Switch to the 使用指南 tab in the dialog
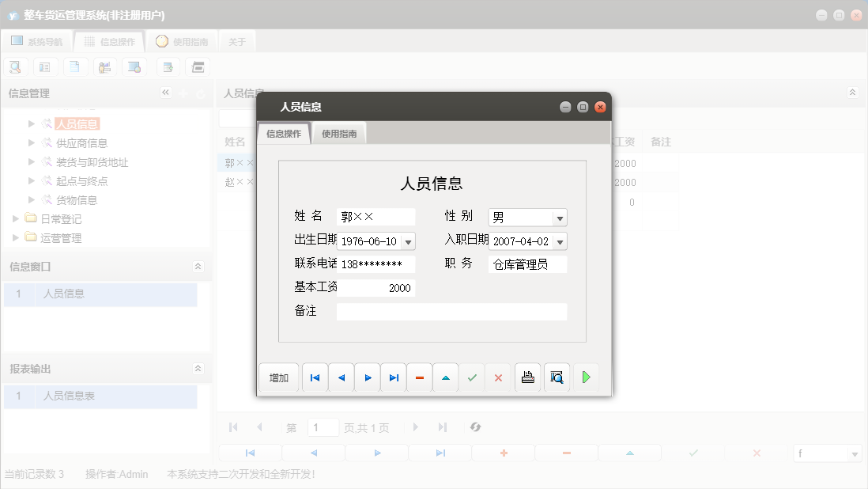Screen dimensions: 868x489 point(338,133)
